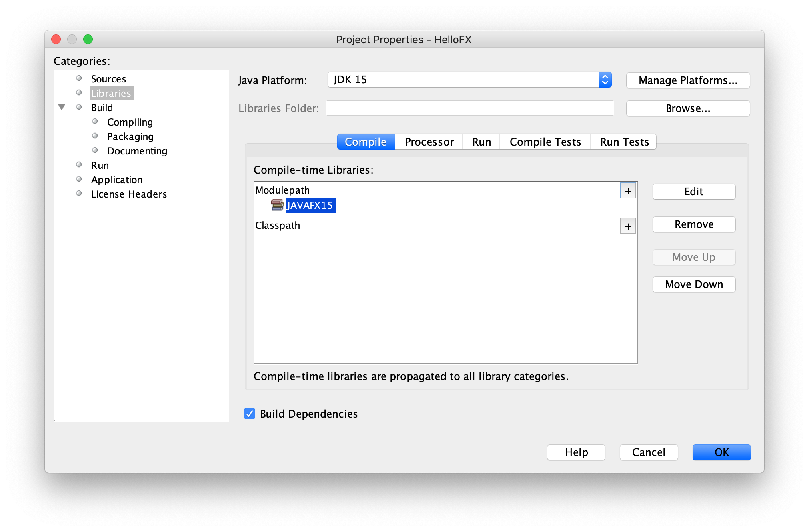Click the bullet icon beside Sources
Image resolution: width=809 pixels, height=532 pixels.
79,78
